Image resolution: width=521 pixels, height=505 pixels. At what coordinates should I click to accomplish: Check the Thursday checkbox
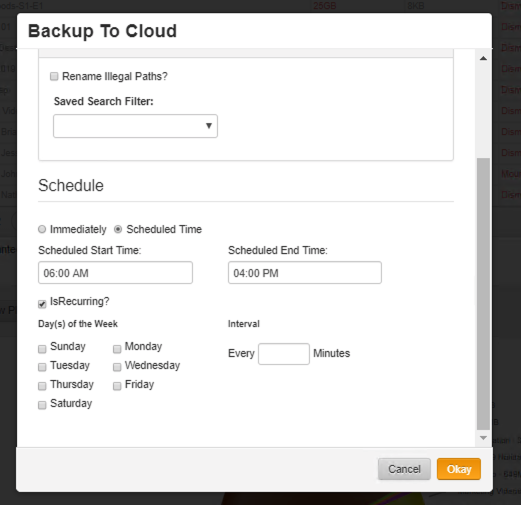pos(42,386)
